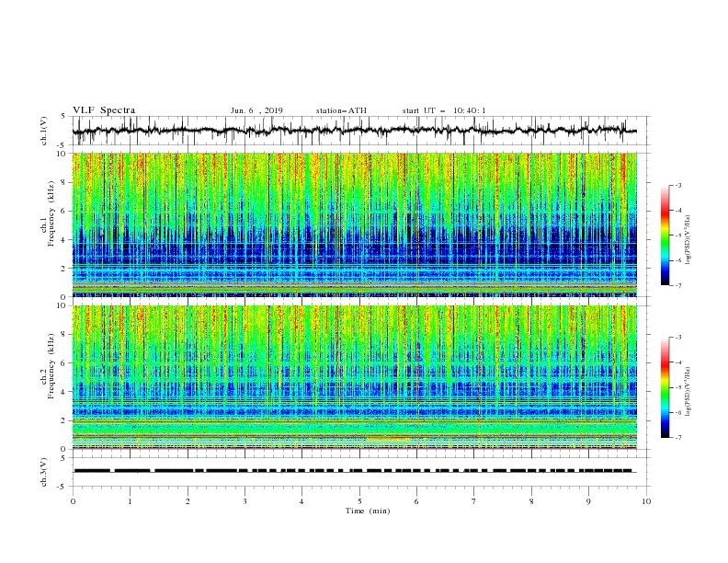728x563 pixels.
Task: Click the "-7" tick on upper colorbar
Action: 678,285
